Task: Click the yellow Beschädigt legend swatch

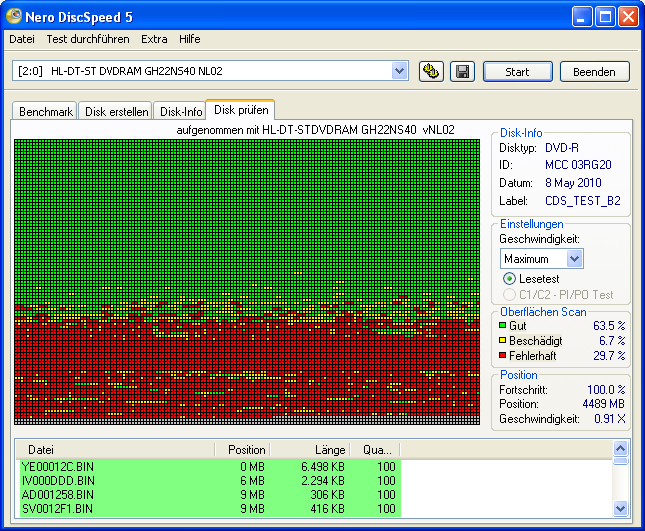Action: [502, 340]
